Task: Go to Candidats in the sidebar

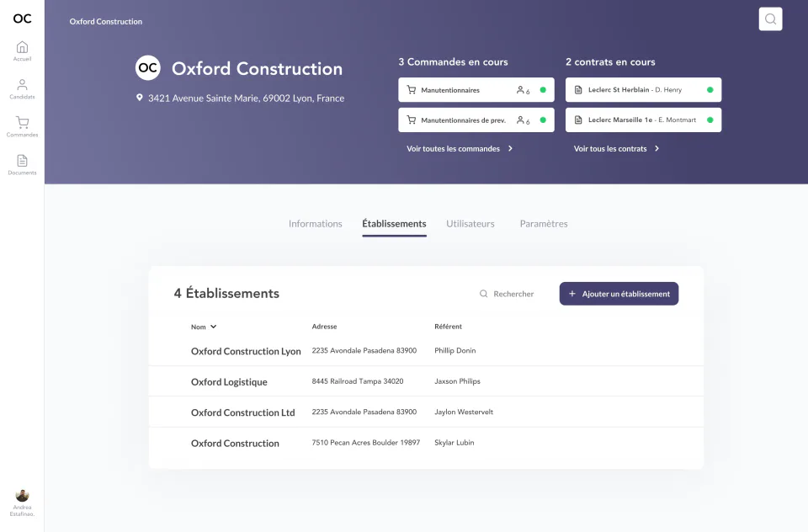Action: click(x=22, y=88)
